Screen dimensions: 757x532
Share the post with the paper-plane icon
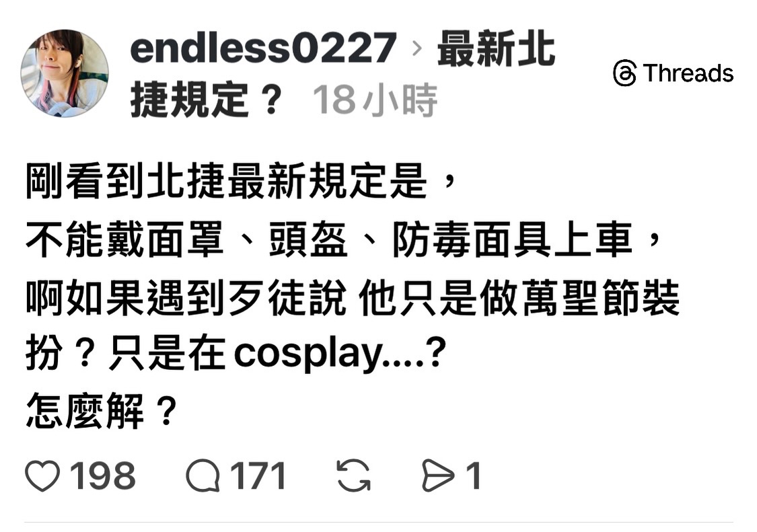(x=438, y=476)
